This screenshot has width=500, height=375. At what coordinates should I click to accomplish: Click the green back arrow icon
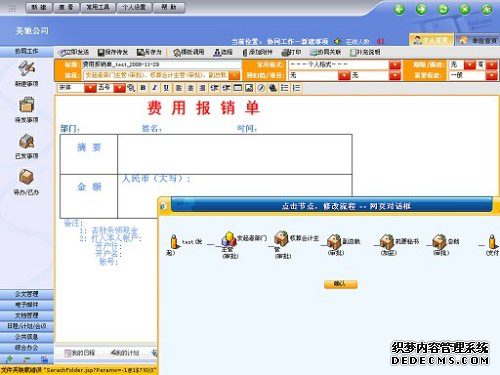[x=399, y=9]
